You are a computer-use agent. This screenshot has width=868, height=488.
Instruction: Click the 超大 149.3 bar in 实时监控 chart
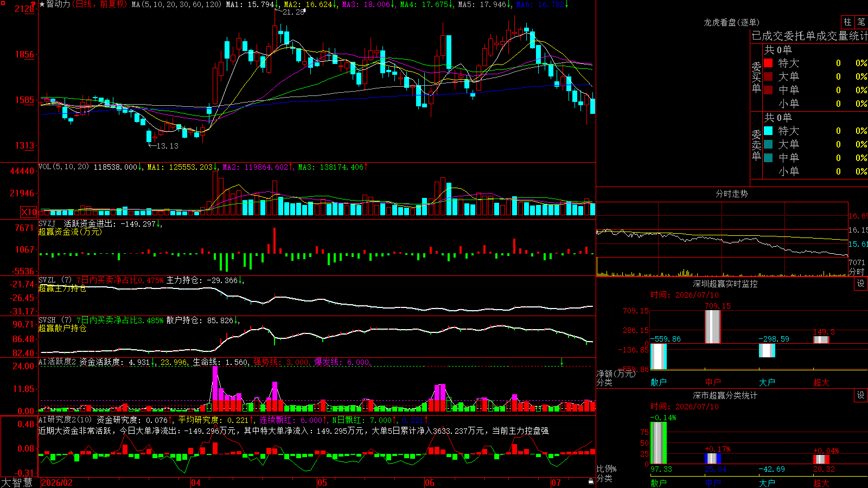coord(821,340)
